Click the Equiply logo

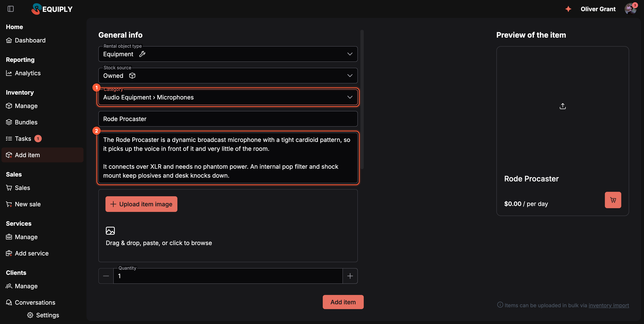[52, 9]
